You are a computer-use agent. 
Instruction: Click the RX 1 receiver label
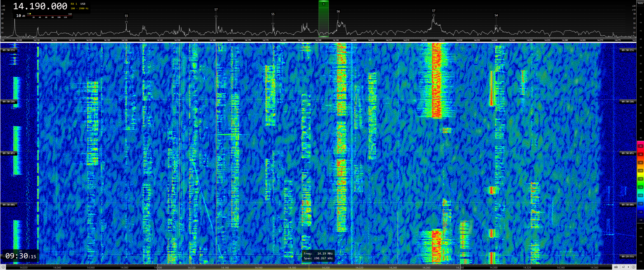tap(74, 4)
